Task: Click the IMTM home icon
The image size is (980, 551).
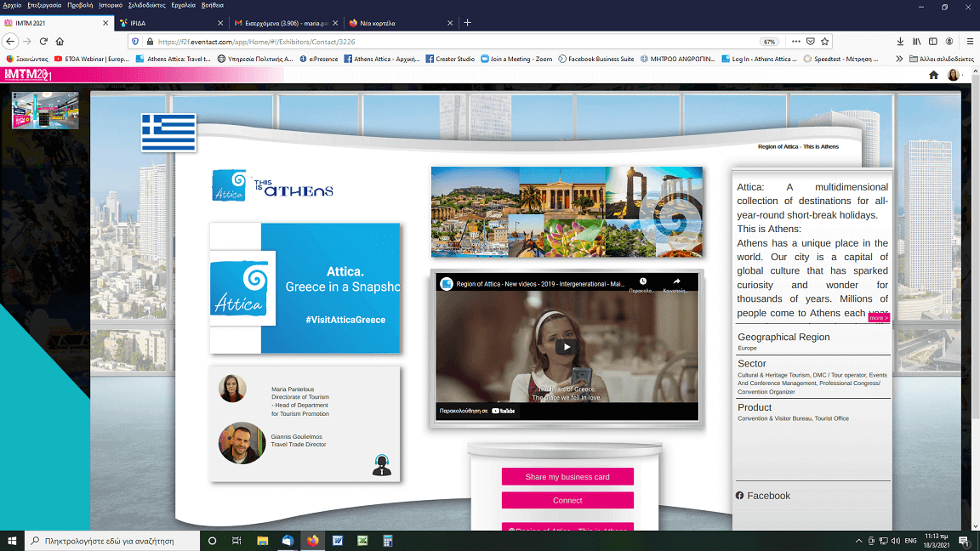Action: point(934,75)
